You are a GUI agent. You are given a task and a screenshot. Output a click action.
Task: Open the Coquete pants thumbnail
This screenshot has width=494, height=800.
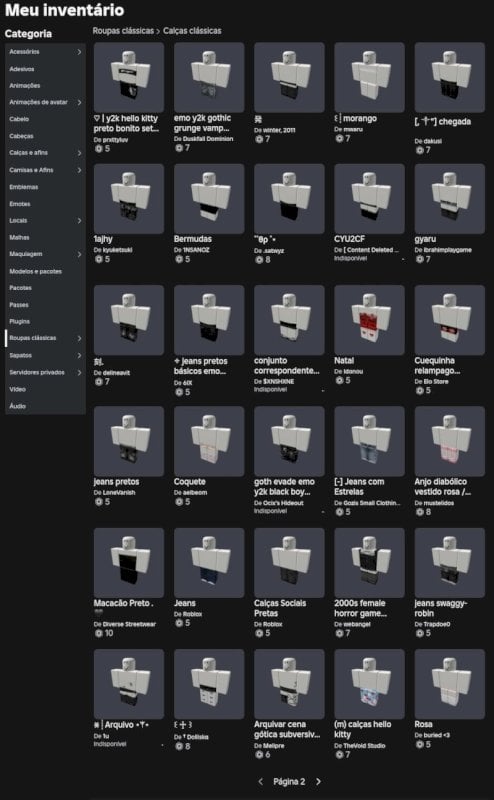pyautogui.click(x=209, y=441)
